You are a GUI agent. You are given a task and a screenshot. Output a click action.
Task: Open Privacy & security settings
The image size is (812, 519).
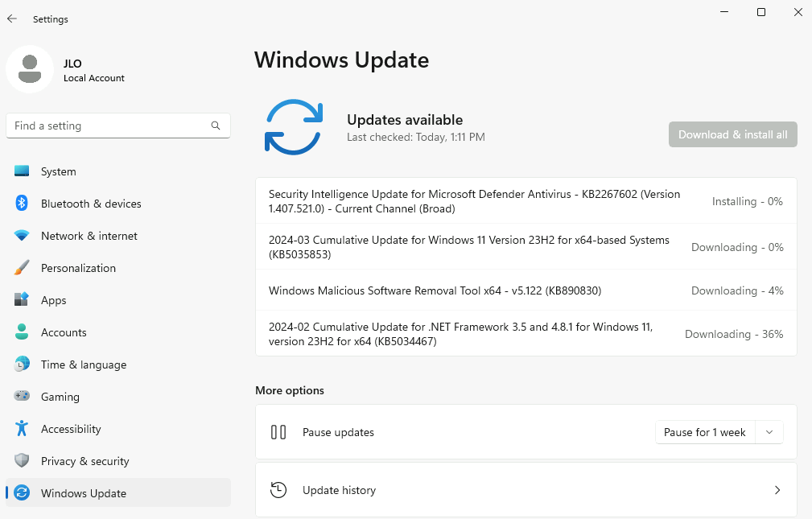[118, 460]
